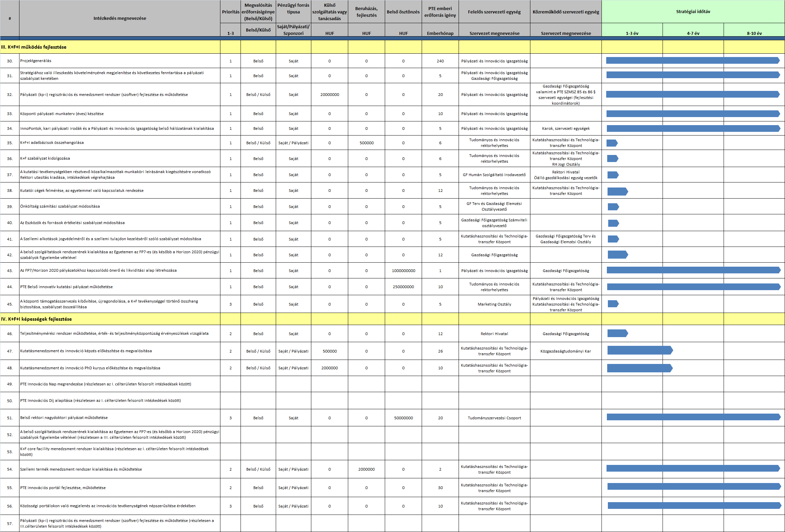Select 'Saját/Pályázati/ Szponzori' subheader cell
The height and width of the screenshot is (532, 785).
(x=293, y=30)
